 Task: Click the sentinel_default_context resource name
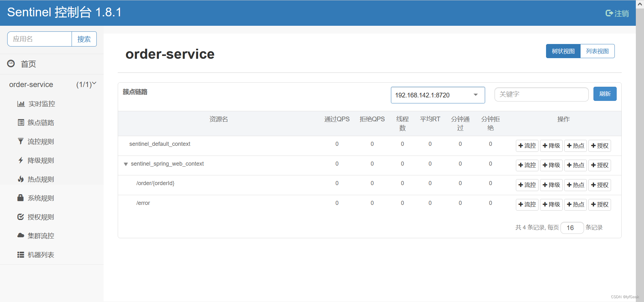(160, 144)
